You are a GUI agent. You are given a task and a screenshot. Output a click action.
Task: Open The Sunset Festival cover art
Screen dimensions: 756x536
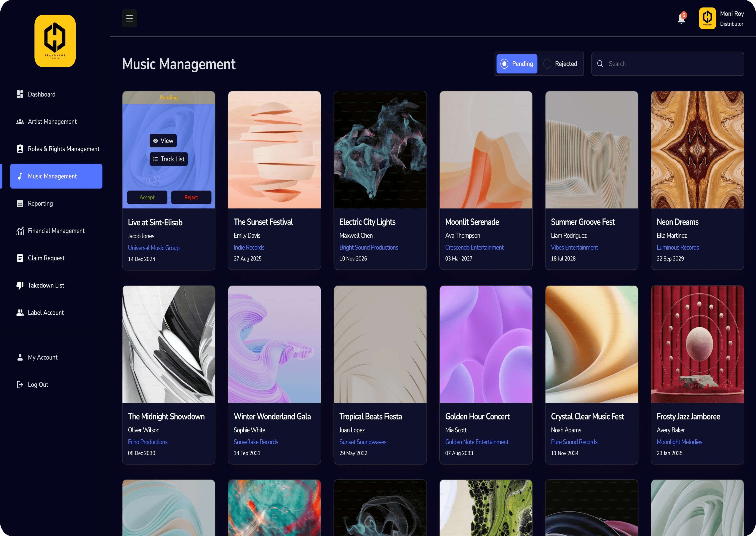tap(274, 150)
